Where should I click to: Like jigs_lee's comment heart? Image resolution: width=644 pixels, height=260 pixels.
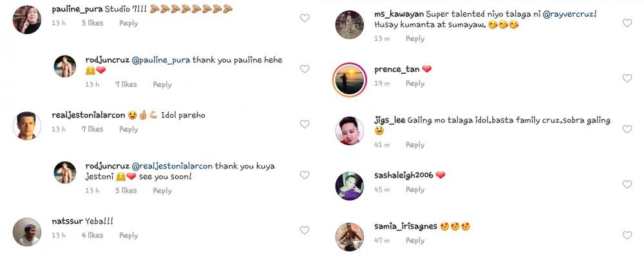click(627, 129)
